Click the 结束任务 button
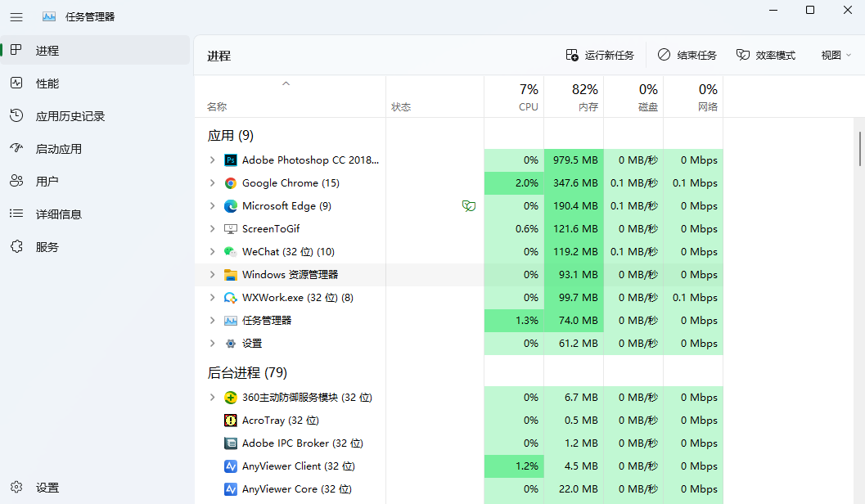This screenshot has height=504, width=865. (x=687, y=55)
